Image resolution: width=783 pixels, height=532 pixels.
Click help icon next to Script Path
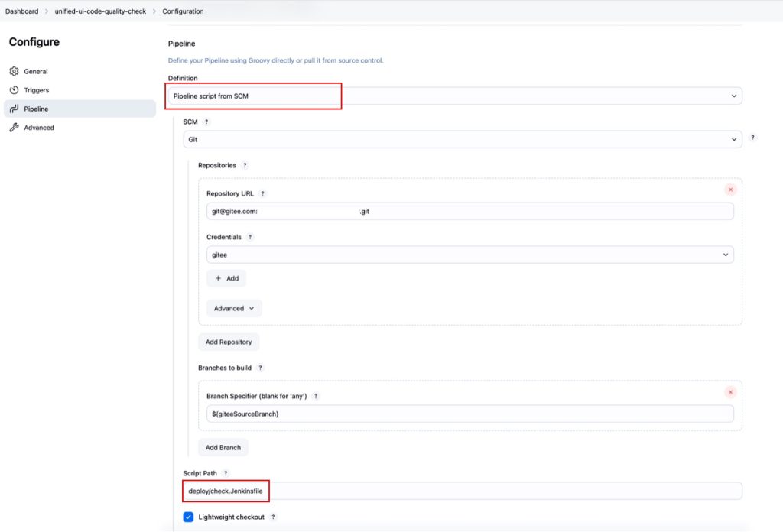[x=226, y=474]
